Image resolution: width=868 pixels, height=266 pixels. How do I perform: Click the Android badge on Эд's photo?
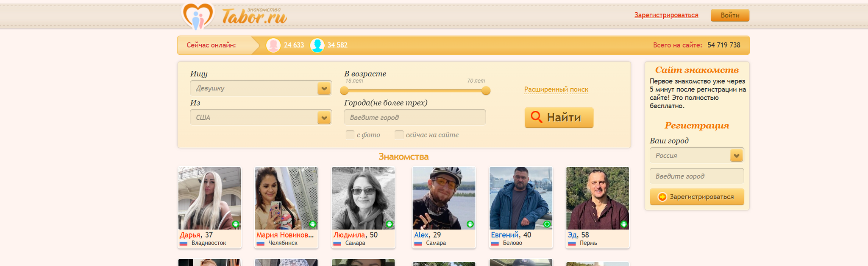click(x=624, y=224)
